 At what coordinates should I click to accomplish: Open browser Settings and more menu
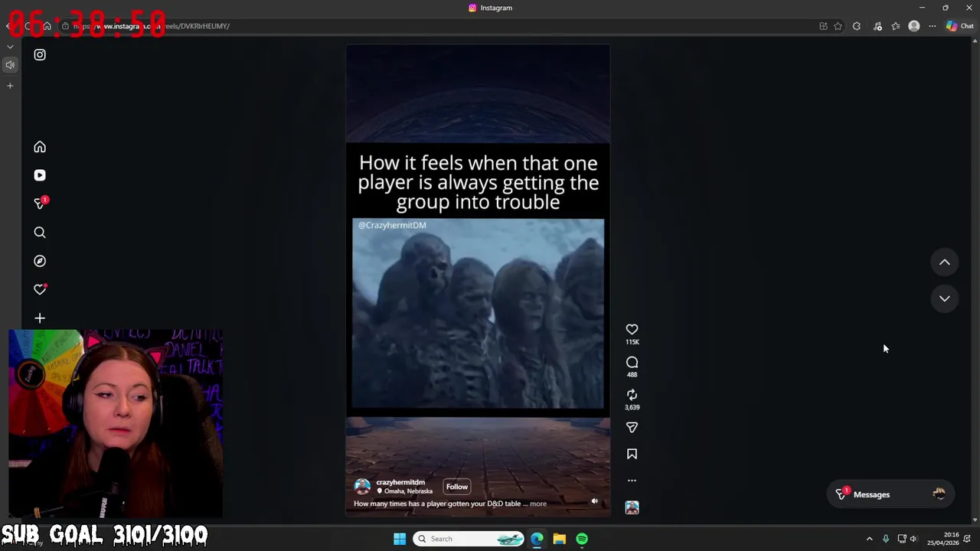tap(933, 26)
